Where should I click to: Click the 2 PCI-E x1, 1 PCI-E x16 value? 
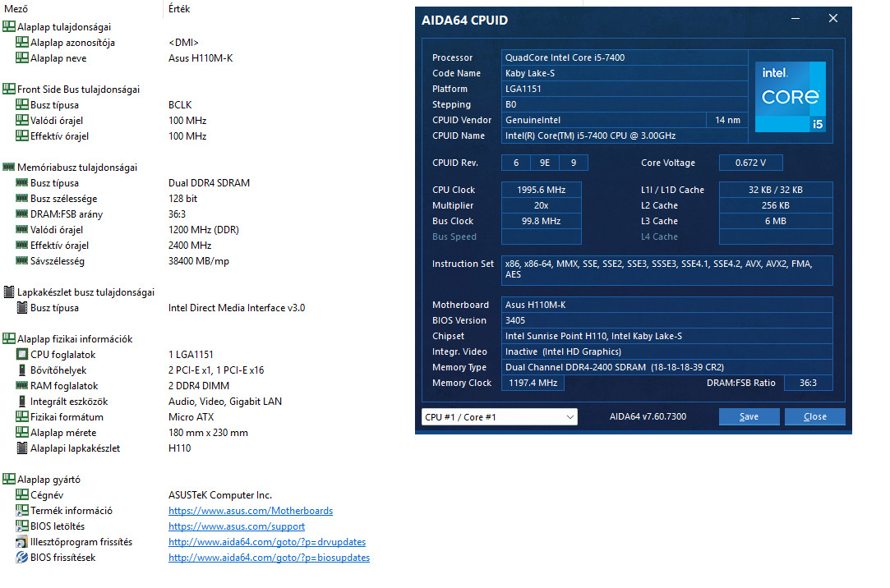216,370
